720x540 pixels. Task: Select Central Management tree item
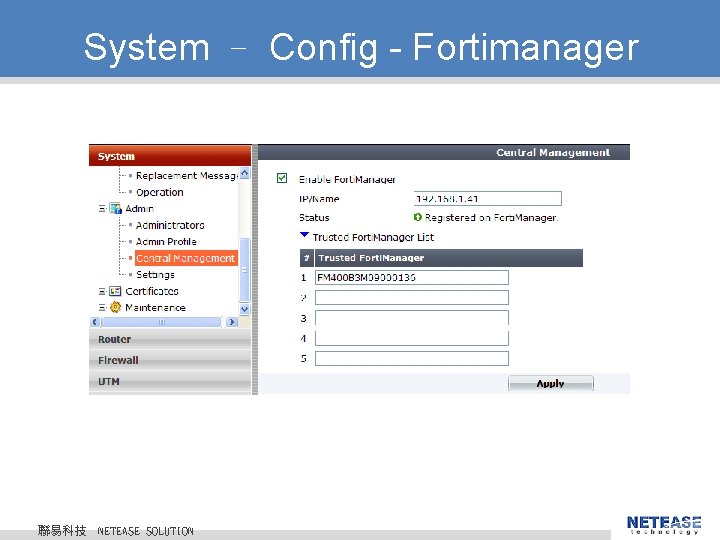[186, 258]
